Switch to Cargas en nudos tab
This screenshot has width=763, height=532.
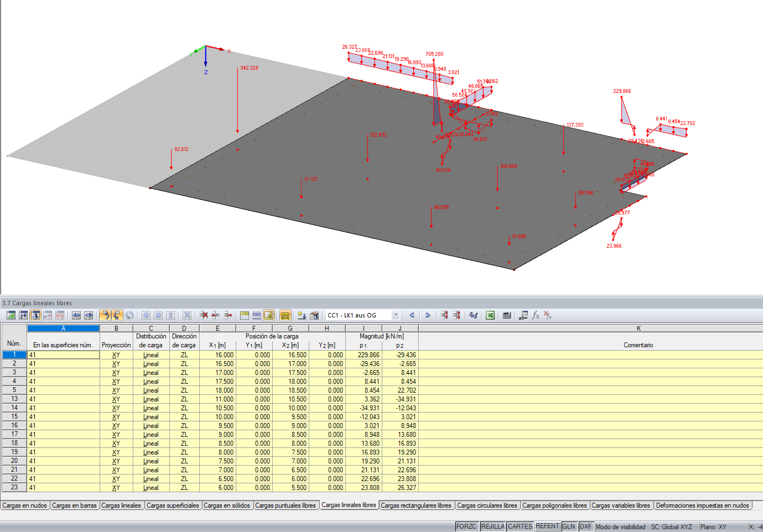tap(25, 505)
